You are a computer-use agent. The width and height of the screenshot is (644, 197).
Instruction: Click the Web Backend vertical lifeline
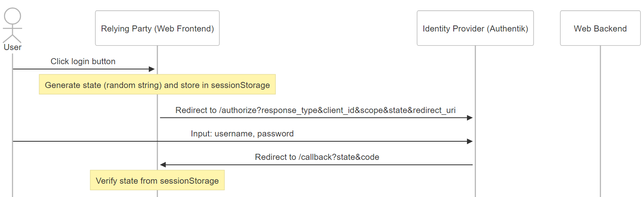600,121
